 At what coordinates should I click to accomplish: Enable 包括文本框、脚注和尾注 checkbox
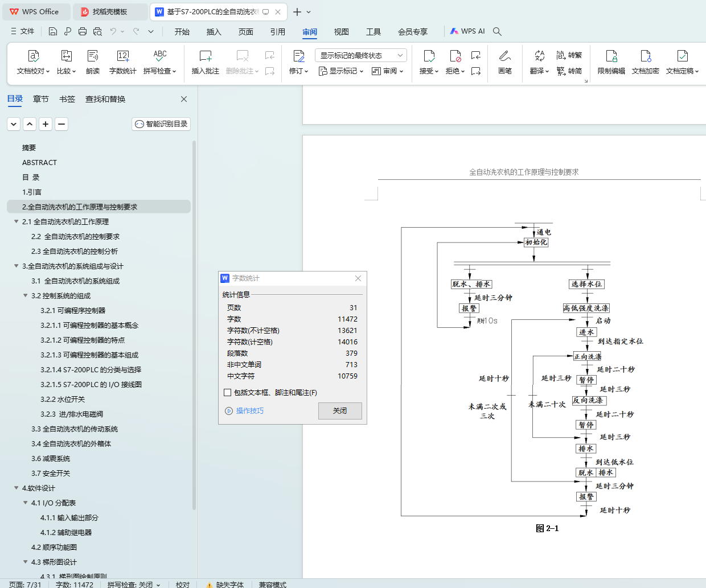228,392
